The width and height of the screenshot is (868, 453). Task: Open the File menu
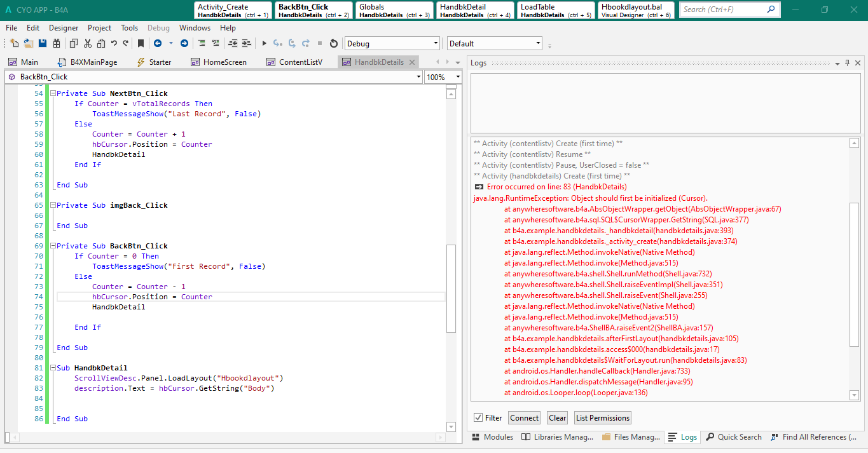click(11, 28)
